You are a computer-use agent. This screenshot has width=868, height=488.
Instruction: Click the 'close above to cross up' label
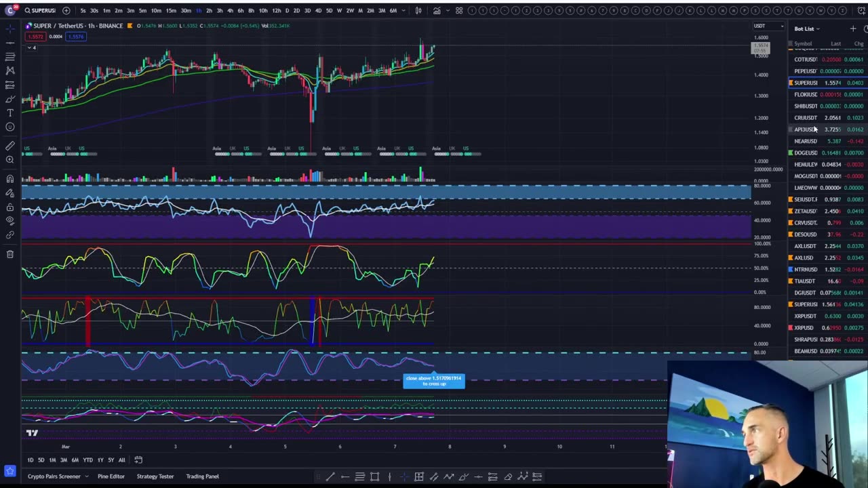[434, 381]
